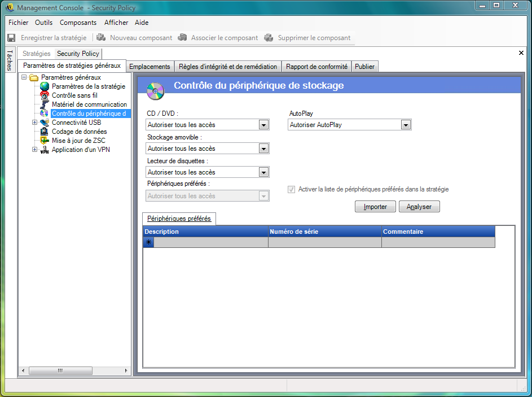Image resolution: width=532 pixels, height=397 pixels.
Task: Switch to the Emplacements tab
Action: tap(150, 67)
